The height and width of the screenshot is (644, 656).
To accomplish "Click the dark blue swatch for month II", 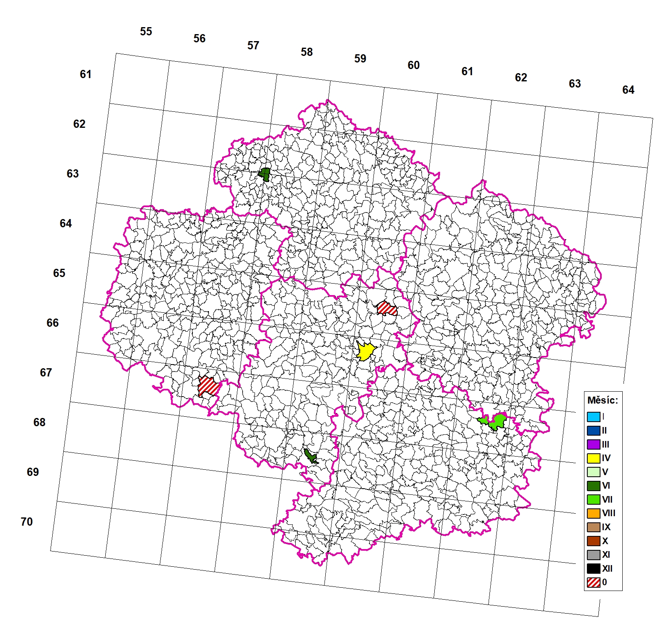I will point(593,431).
